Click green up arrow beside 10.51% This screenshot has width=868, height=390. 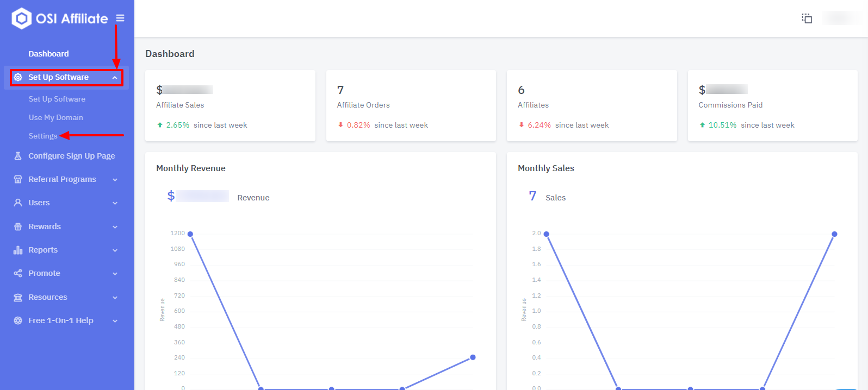tap(702, 125)
